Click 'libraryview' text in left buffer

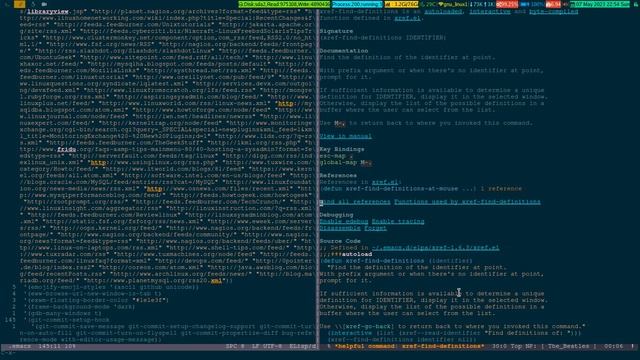point(48,11)
